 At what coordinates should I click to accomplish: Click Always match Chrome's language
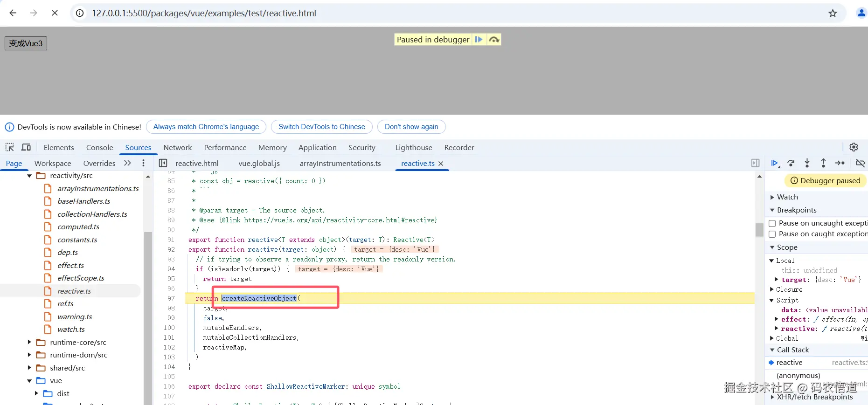coord(206,127)
